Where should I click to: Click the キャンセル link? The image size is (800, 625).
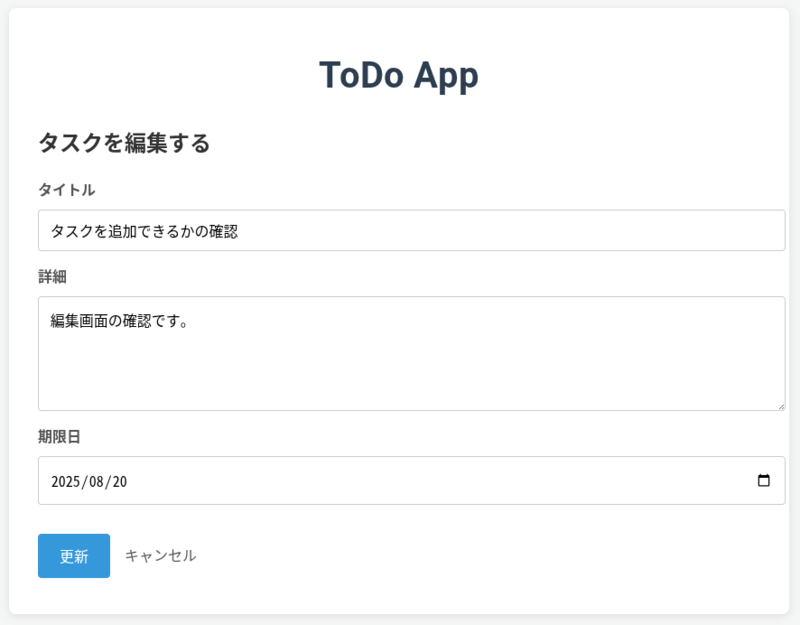pos(160,556)
